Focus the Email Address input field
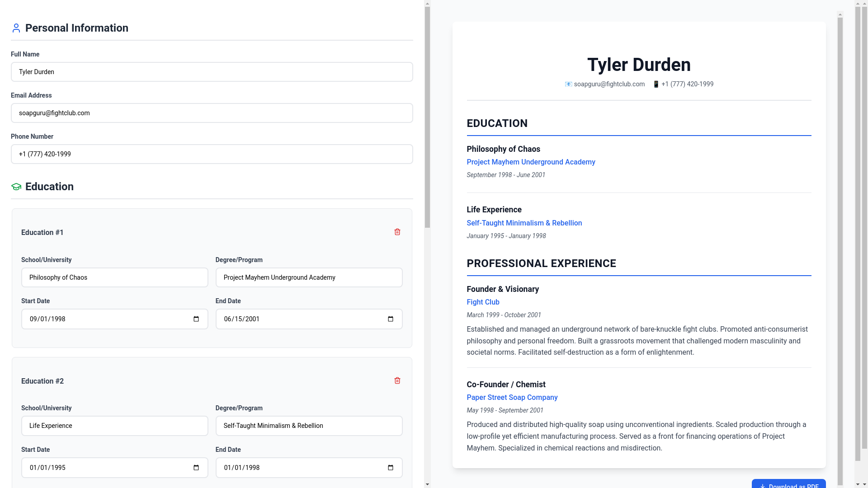Screen dimensions: 868x488 pyautogui.click(x=212, y=113)
